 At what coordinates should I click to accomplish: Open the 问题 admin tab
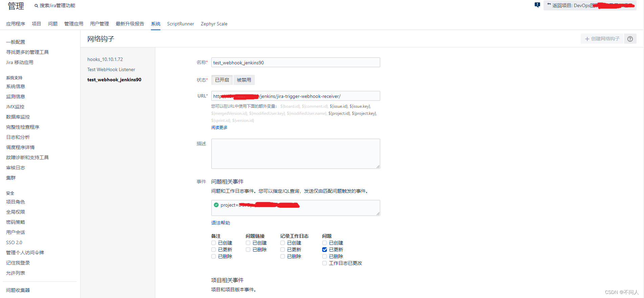coord(53,24)
